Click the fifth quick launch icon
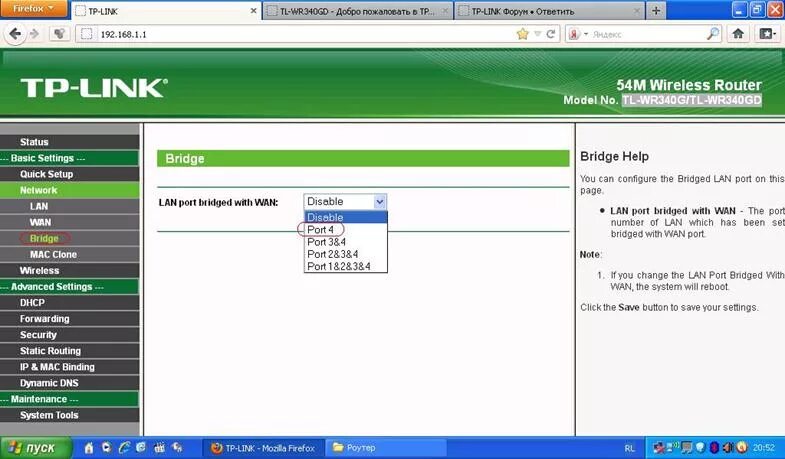This screenshot has height=459, width=785. [x=159, y=447]
